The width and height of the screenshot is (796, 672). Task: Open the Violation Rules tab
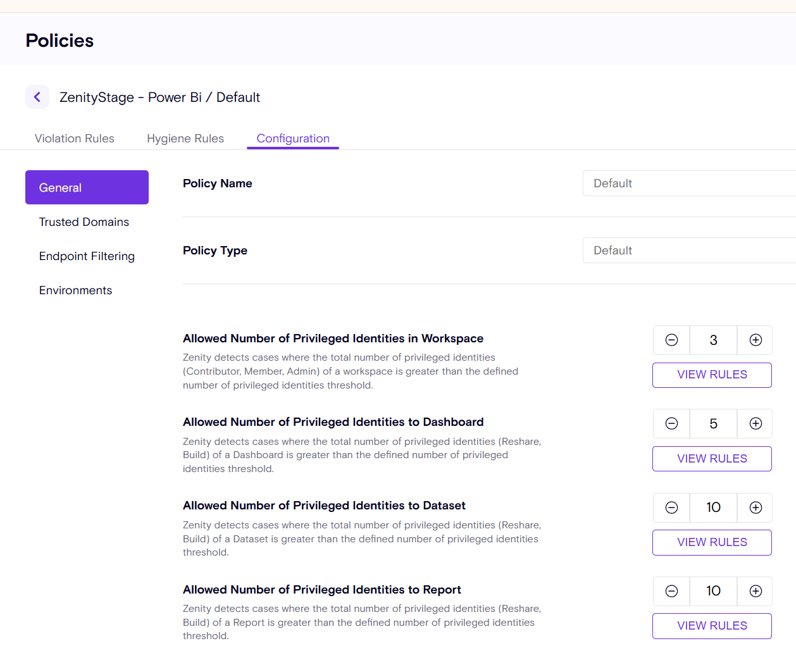tap(75, 139)
